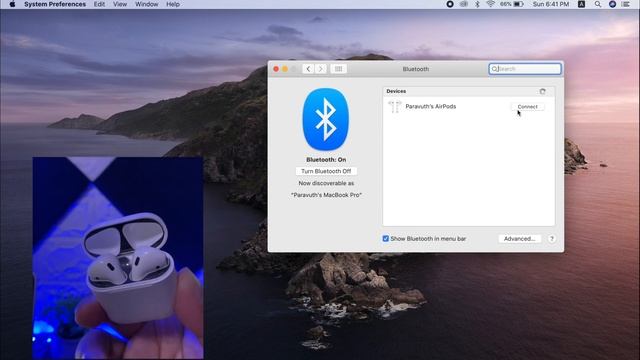
Task: Go back with the left chevron button
Action: [309, 69]
